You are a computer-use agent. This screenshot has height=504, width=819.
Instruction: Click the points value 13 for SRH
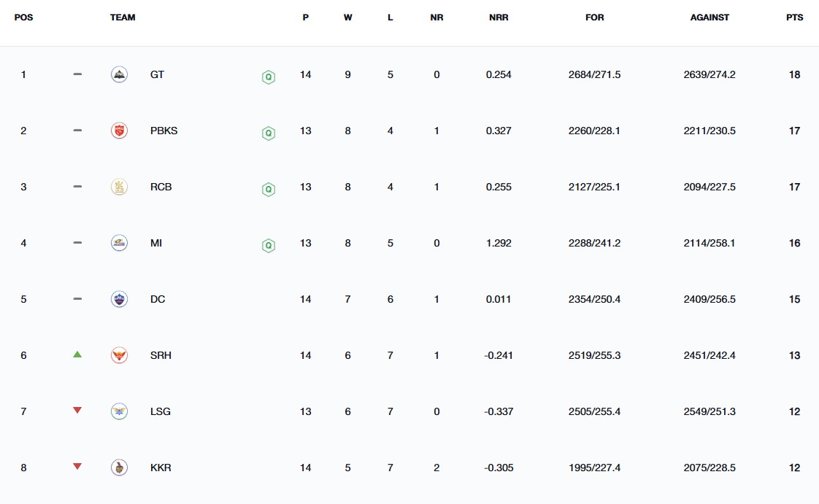point(794,355)
